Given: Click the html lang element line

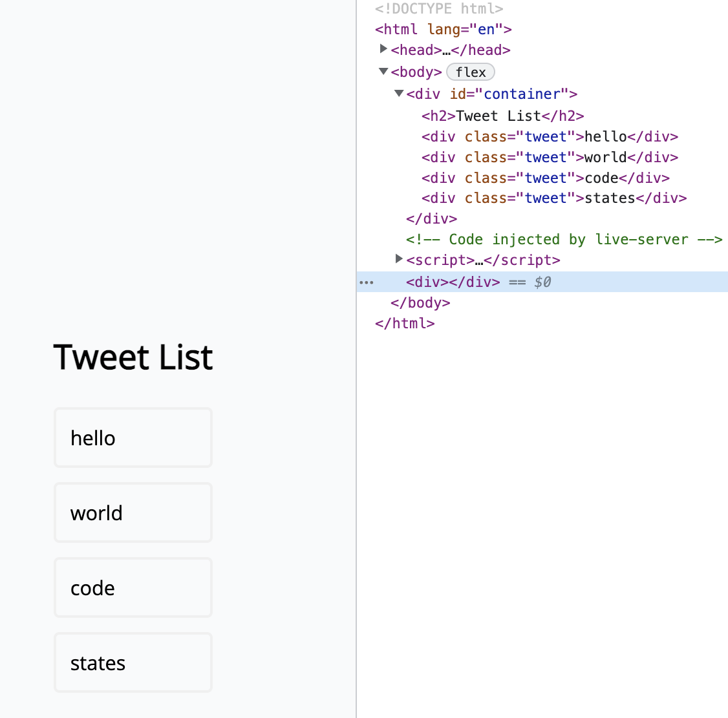Looking at the screenshot, I should (x=443, y=29).
